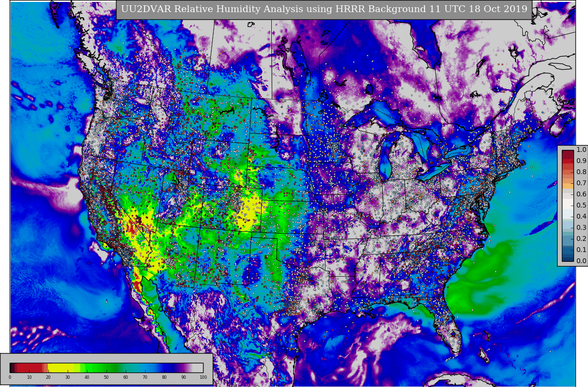Click the 30 tick label on bottom colorbar
Image resolution: width=588 pixels, height=387 pixels.
[68, 377]
